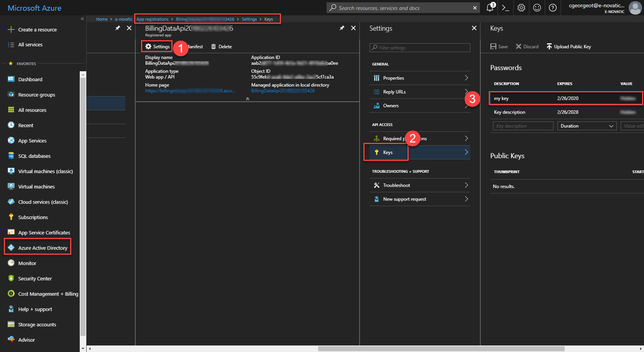
Task: Click the horizontal scrollbar at bottom
Action: point(441,349)
